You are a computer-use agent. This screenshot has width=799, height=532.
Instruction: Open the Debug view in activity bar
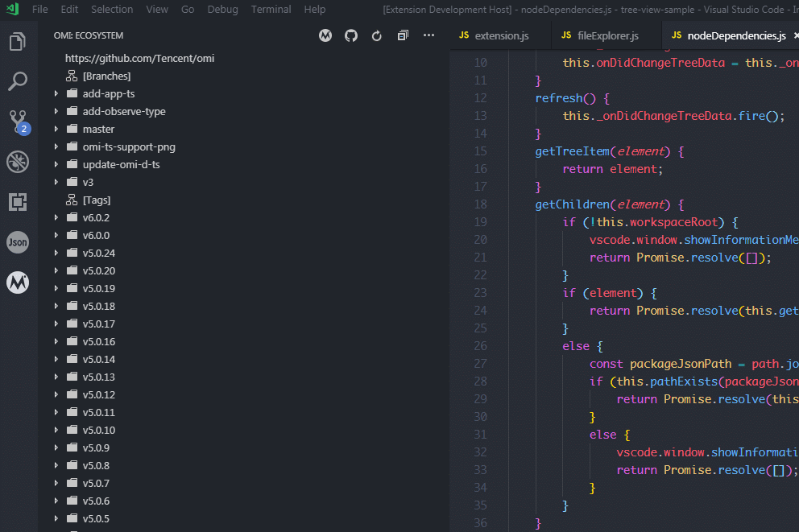pyautogui.click(x=18, y=162)
